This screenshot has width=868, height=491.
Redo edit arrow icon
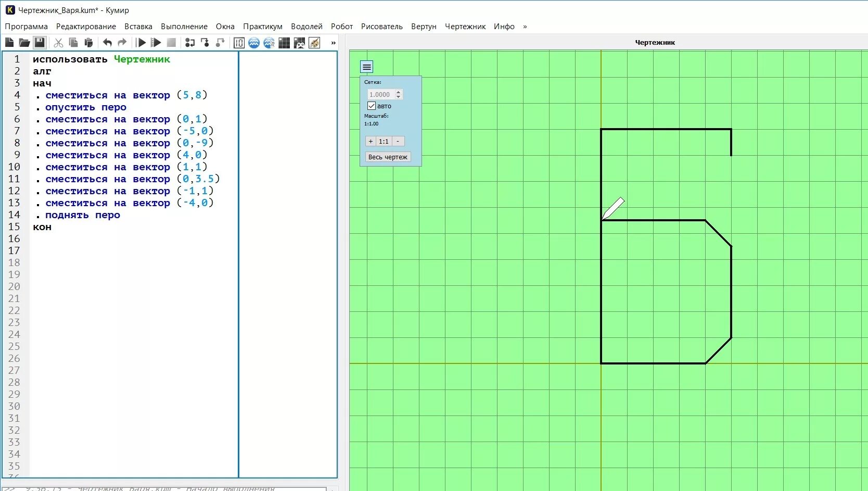(122, 43)
